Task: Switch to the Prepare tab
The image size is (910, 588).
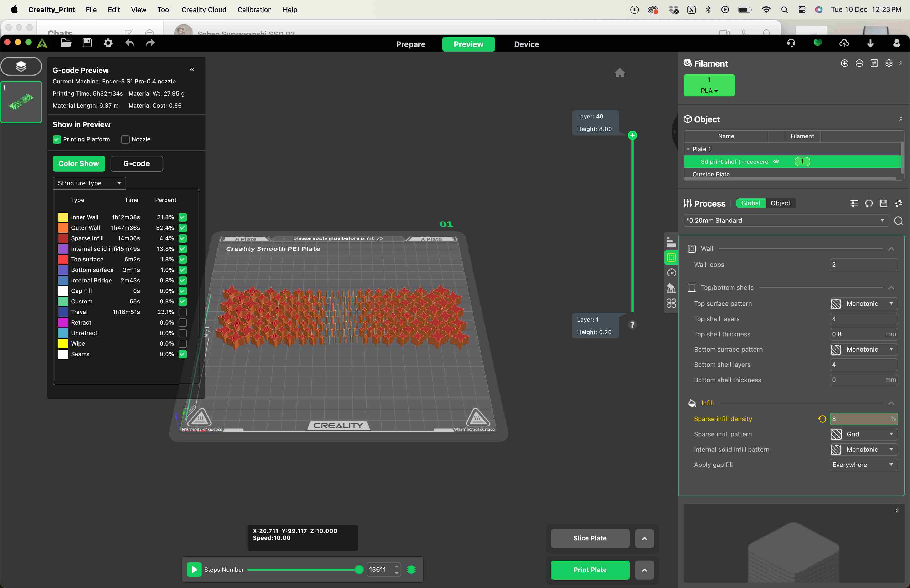Action: tap(411, 44)
